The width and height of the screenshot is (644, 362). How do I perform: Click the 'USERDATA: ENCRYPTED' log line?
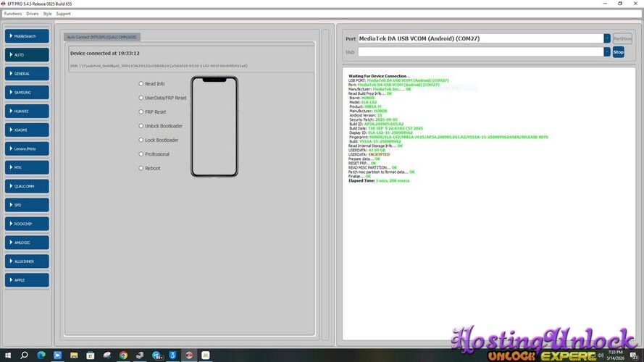coord(369,155)
